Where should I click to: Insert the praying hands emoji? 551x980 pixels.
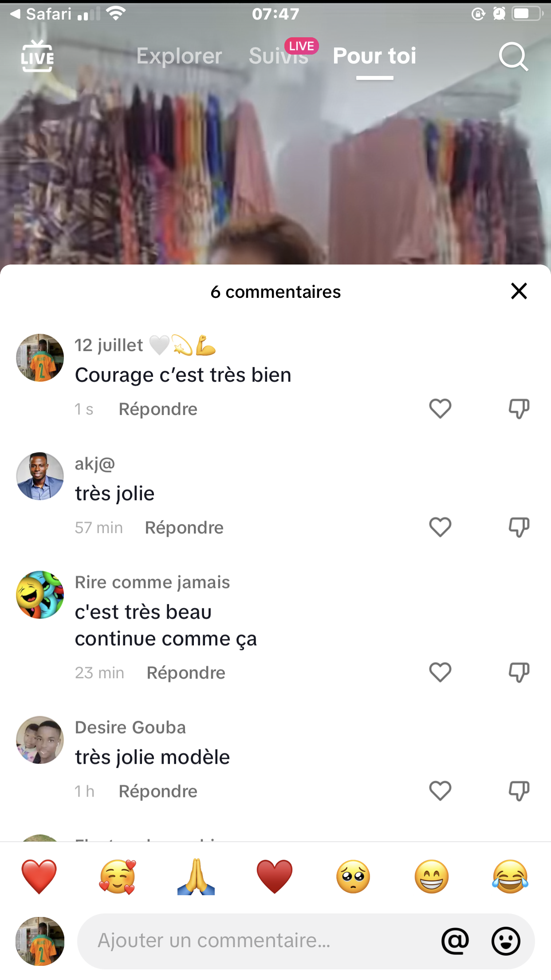tap(196, 877)
